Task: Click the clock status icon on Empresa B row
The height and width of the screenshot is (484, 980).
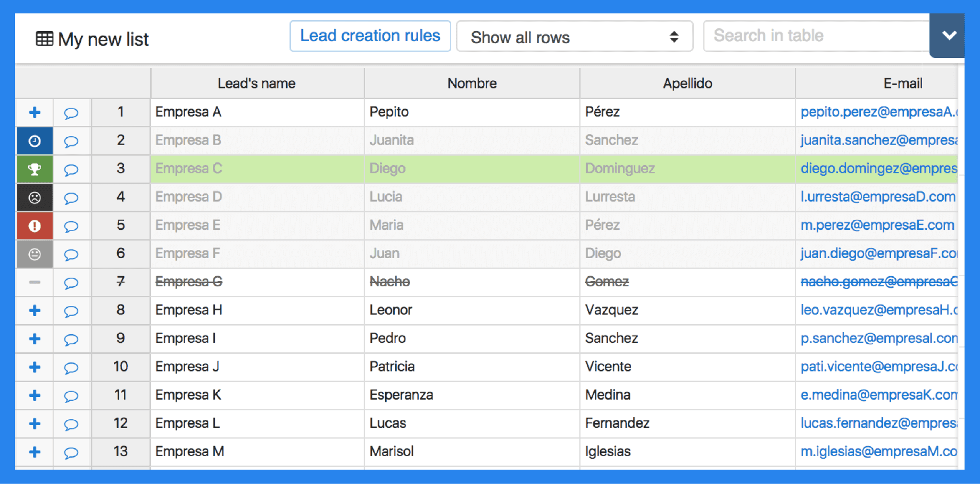Action: point(34,141)
